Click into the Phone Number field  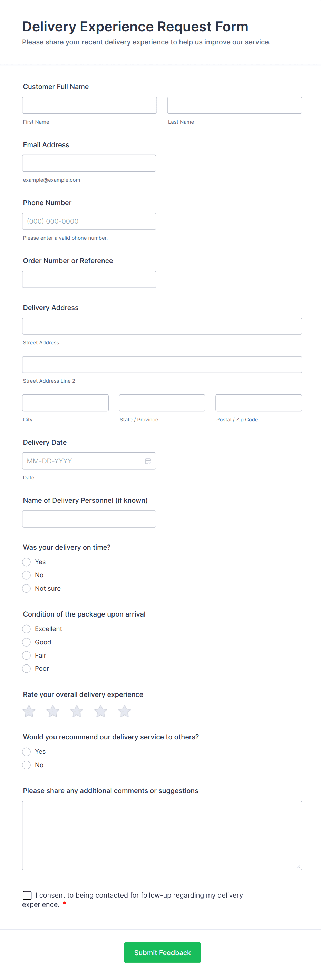(x=89, y=221)
